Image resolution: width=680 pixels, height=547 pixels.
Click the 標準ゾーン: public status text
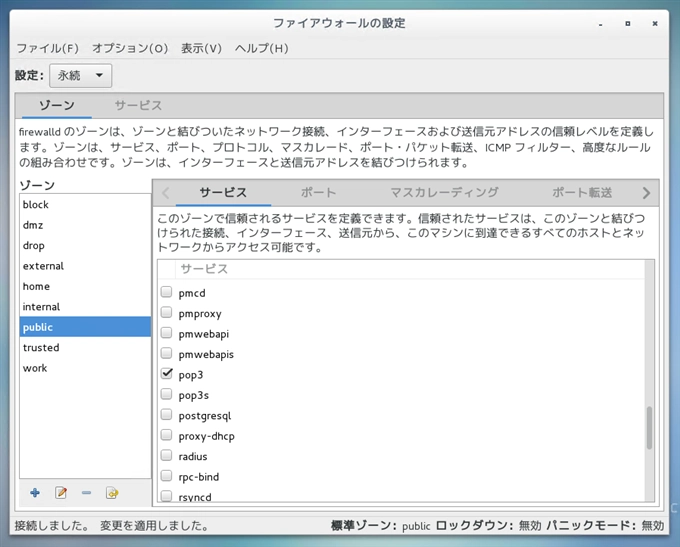[381, 526]
